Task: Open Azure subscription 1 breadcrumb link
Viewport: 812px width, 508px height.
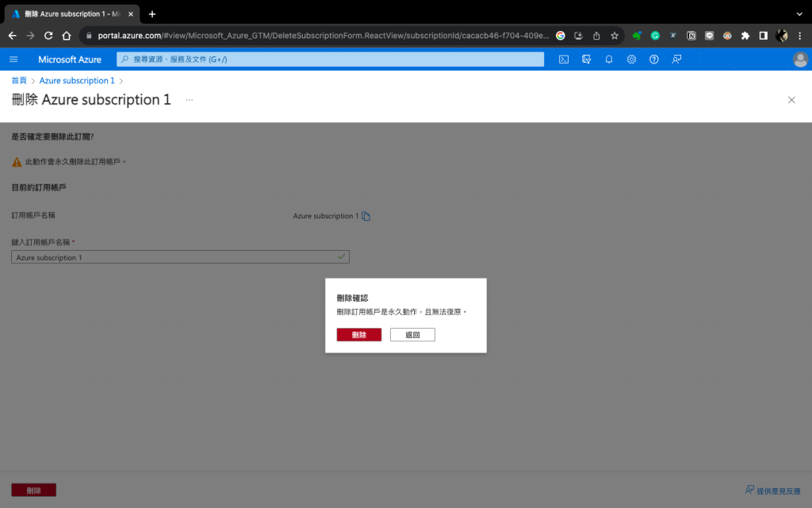Action: (x=77, y=81)
